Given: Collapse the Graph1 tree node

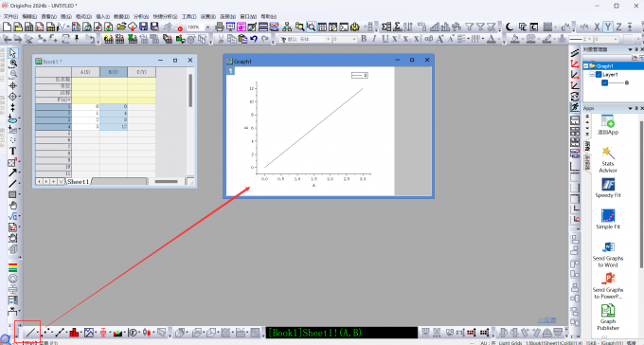Looking at the screenshot, I should pos(586,65).
